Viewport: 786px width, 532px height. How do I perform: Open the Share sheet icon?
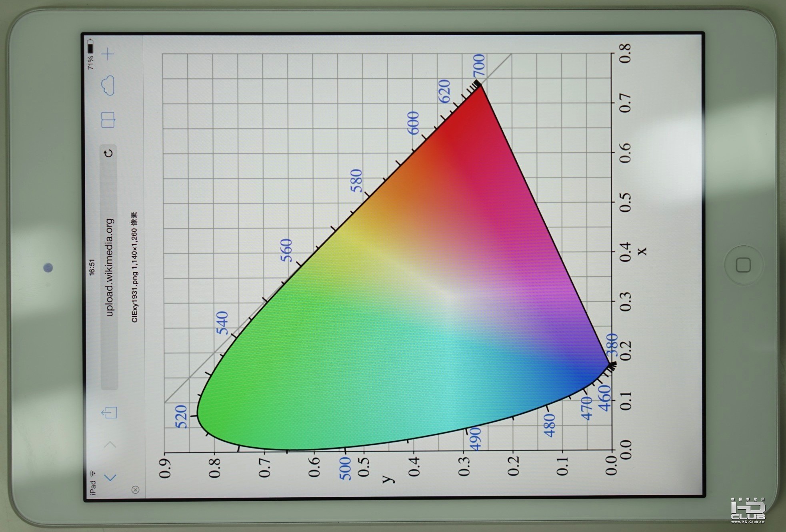pos(109,412)
